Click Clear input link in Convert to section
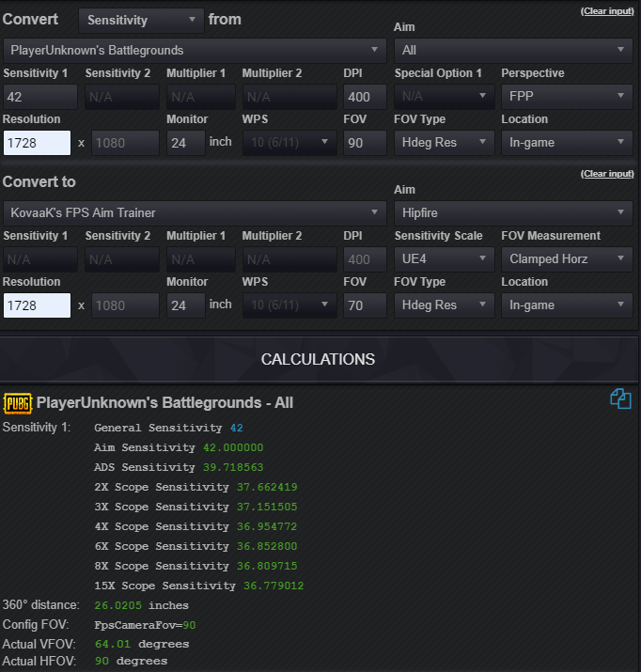 point(607,174)
